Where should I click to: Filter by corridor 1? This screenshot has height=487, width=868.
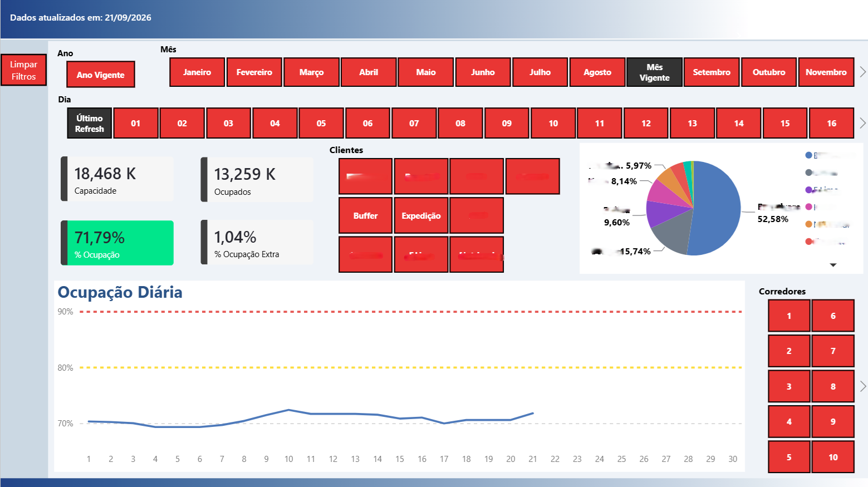pos(789,316)
